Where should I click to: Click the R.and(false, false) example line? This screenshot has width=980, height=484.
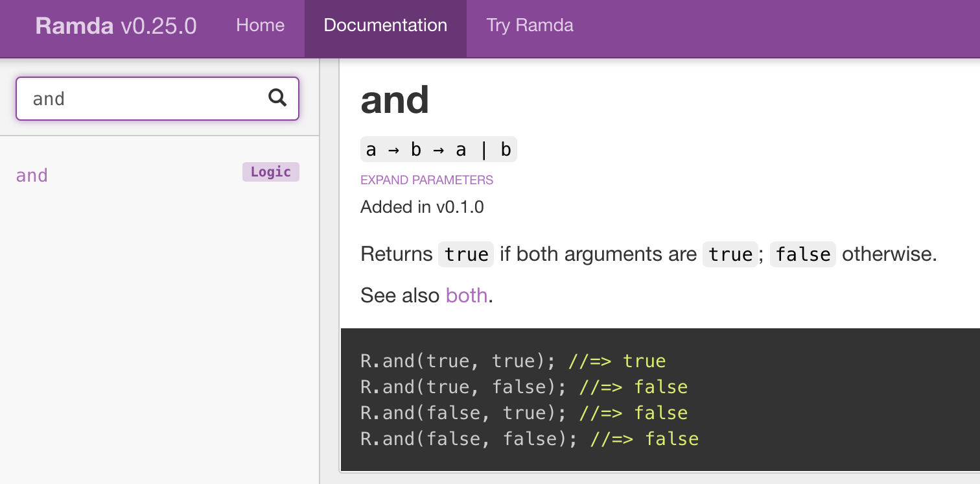[x=529, y=439]
